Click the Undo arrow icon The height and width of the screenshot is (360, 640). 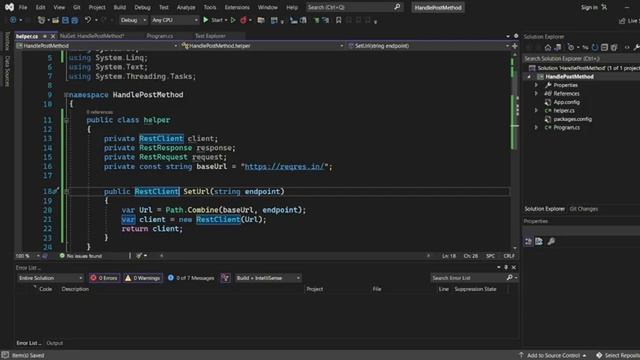[x=88, y=20]
